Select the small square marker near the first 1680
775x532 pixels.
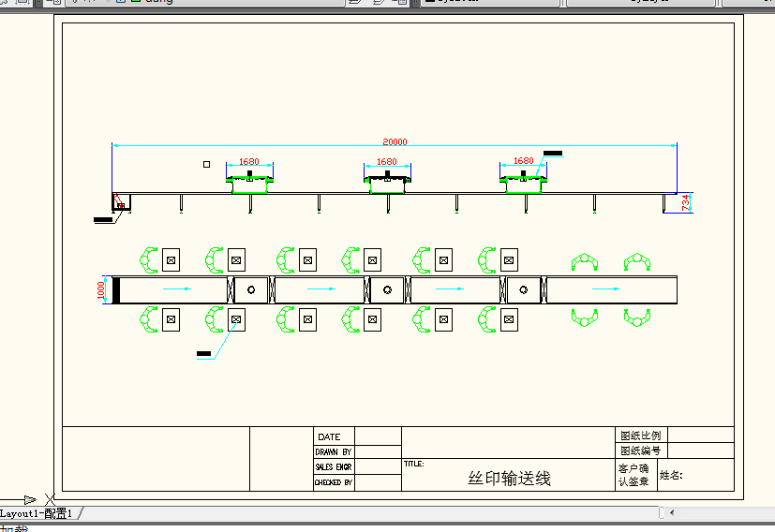pos(206,165)
